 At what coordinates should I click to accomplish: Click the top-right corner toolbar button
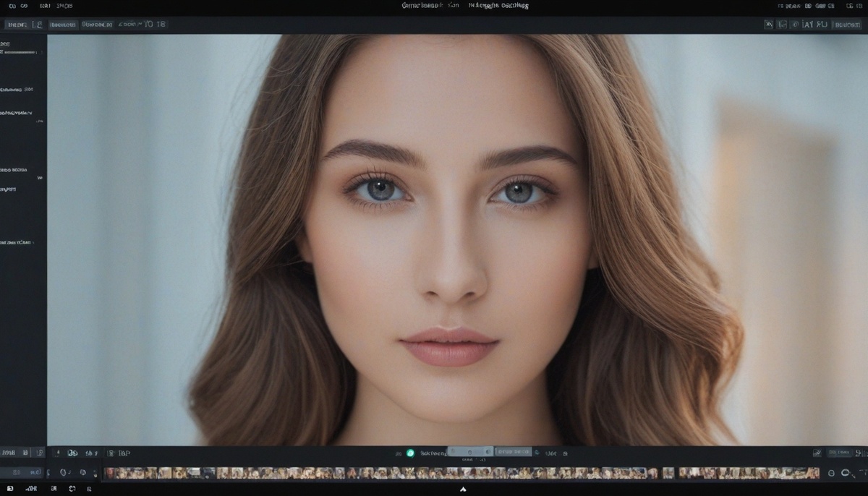pos(847,25)
